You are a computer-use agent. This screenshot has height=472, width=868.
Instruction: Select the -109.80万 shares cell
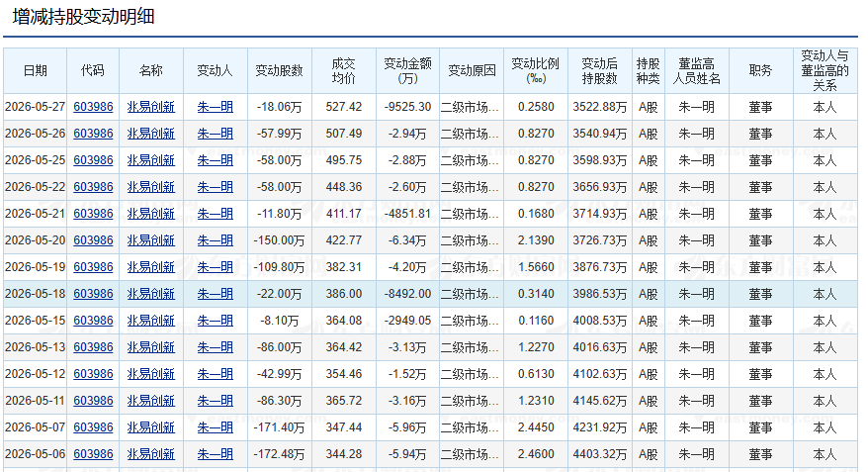point(280,267)
